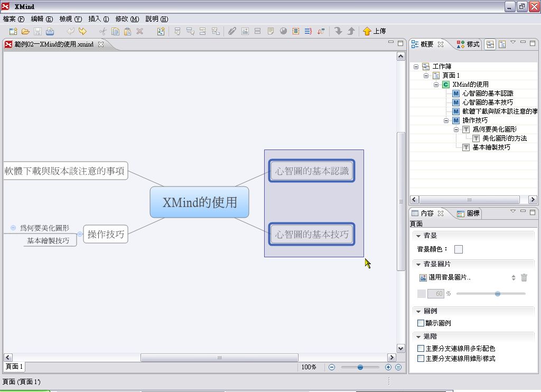The width and height of the screenshot is (541, 392).
Task: Click the Delete X toolbar icon
Action: tap(139, 31)
